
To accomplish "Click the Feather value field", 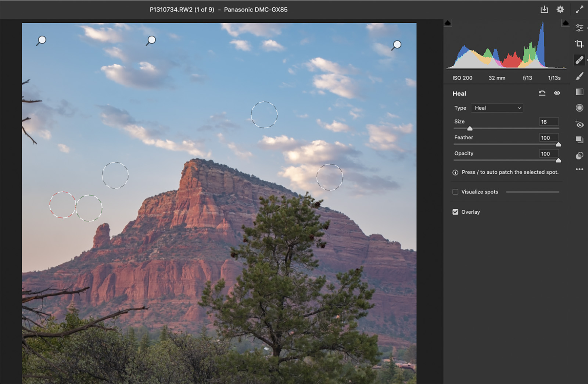I will coord(549,138).
